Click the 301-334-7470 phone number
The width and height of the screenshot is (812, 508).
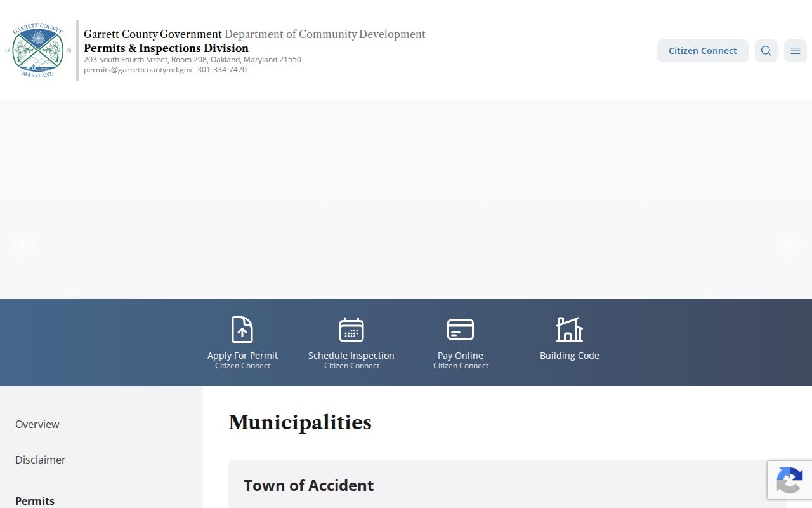(222, 70)
